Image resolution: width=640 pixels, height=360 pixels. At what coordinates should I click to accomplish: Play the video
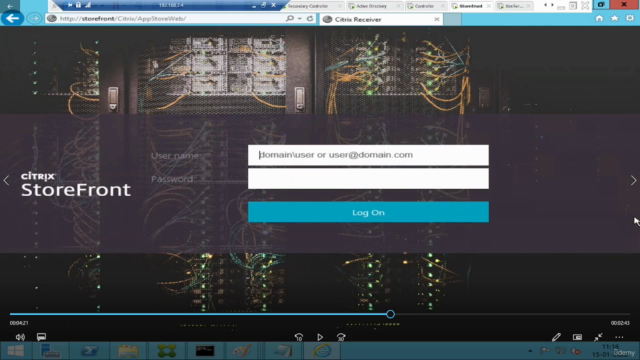[x=320, y=337]
